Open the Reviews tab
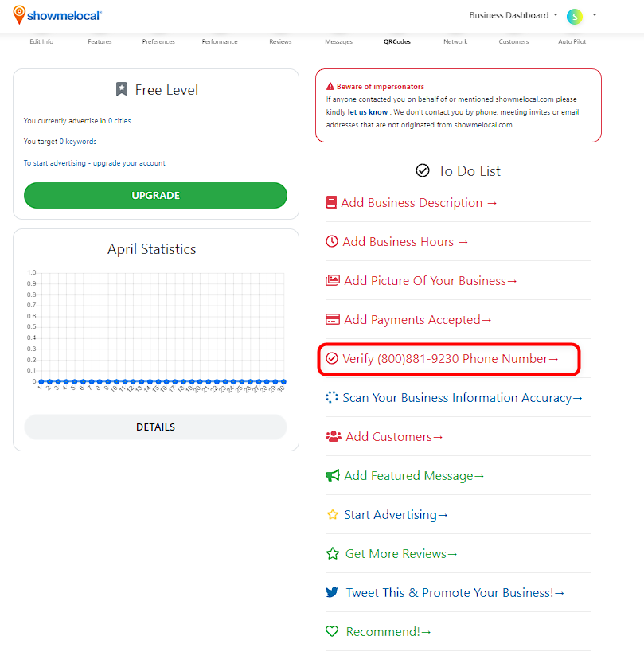Viewport: 644px width, 667px height. coord(280,41)
